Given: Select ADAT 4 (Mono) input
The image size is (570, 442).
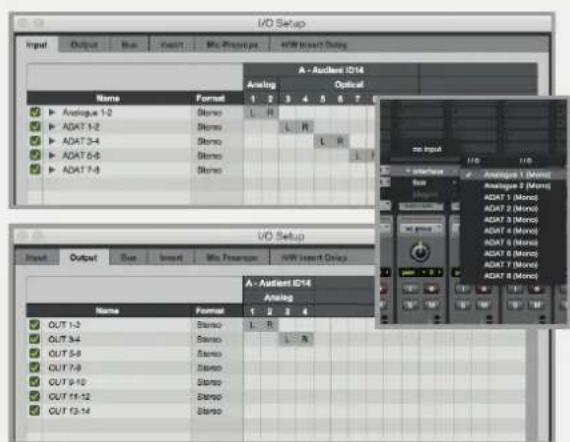Looking at the screenshot, I should click(513, 231).
